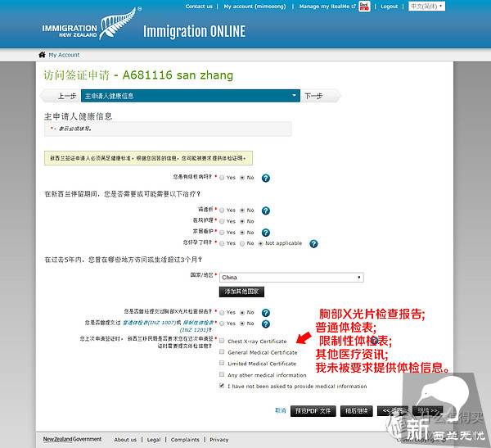Screen dimensions: 491x448
Task: Tick the Limited Medical Certificate checkbox
Action: pos(222,363)
